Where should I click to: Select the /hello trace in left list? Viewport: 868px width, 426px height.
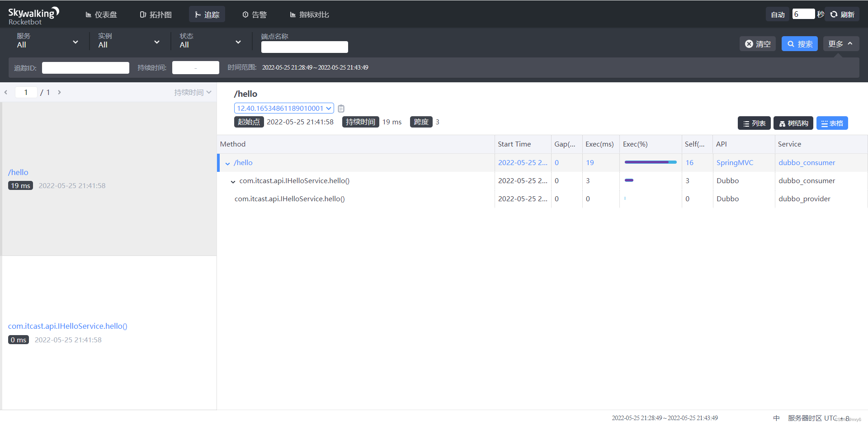pyautogui.click(x=109, y=179)
